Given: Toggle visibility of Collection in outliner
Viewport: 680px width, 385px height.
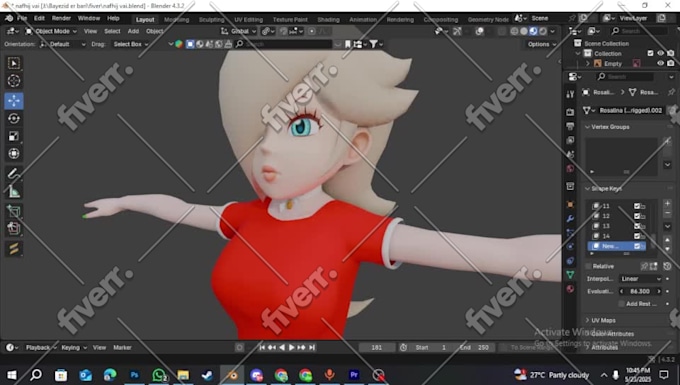Looking at the screenshot, I should click(660, 53).
